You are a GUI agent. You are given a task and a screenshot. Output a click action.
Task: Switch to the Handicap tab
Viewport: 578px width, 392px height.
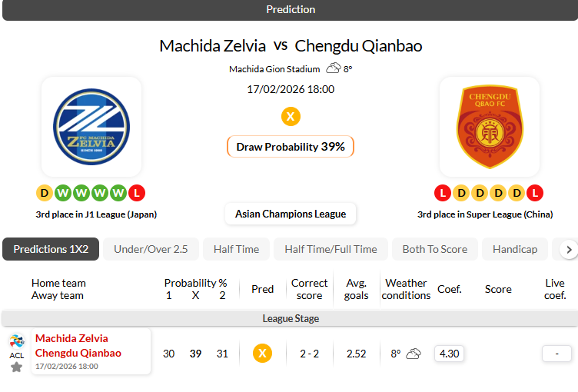514,249
